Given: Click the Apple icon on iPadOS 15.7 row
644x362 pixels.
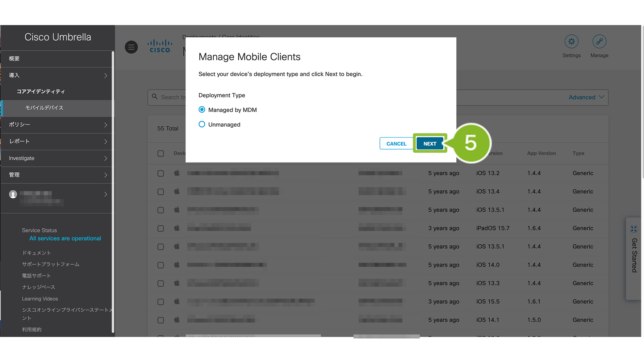Looking at the screenshot, I should (x=177, y=228).
